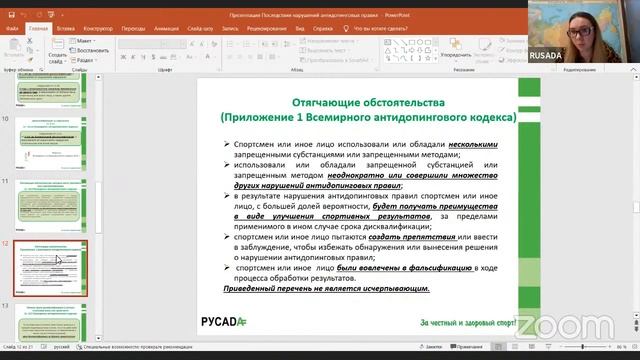Select the oval shape in gallery

pyautogui.click(x=420, y=42)
